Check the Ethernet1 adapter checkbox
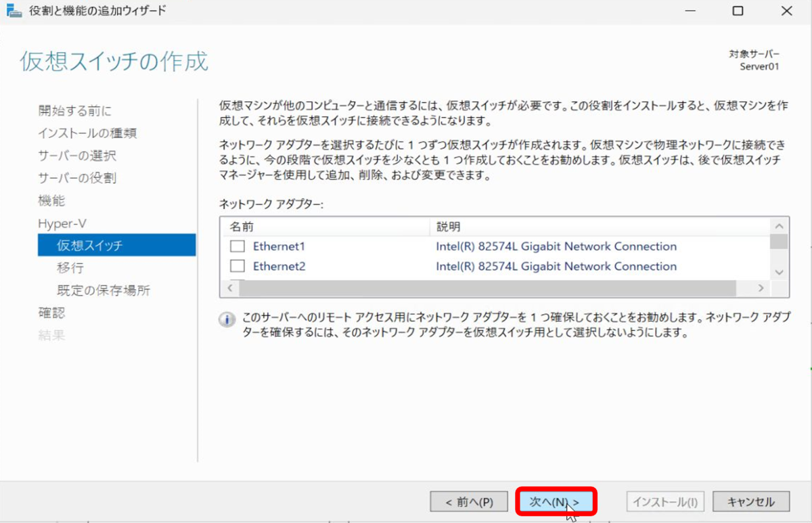This screenshot has width=812, height=523. [238, 246]
